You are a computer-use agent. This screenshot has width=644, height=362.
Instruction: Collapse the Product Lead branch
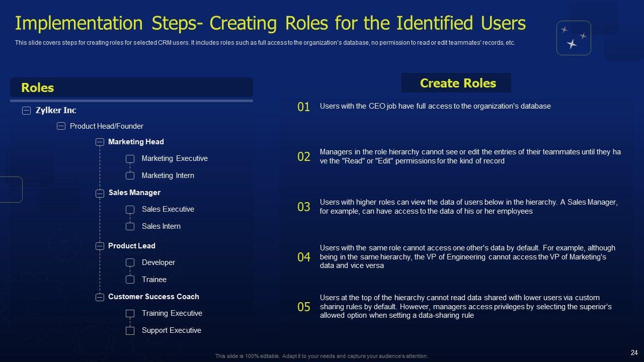coord(100,246)
